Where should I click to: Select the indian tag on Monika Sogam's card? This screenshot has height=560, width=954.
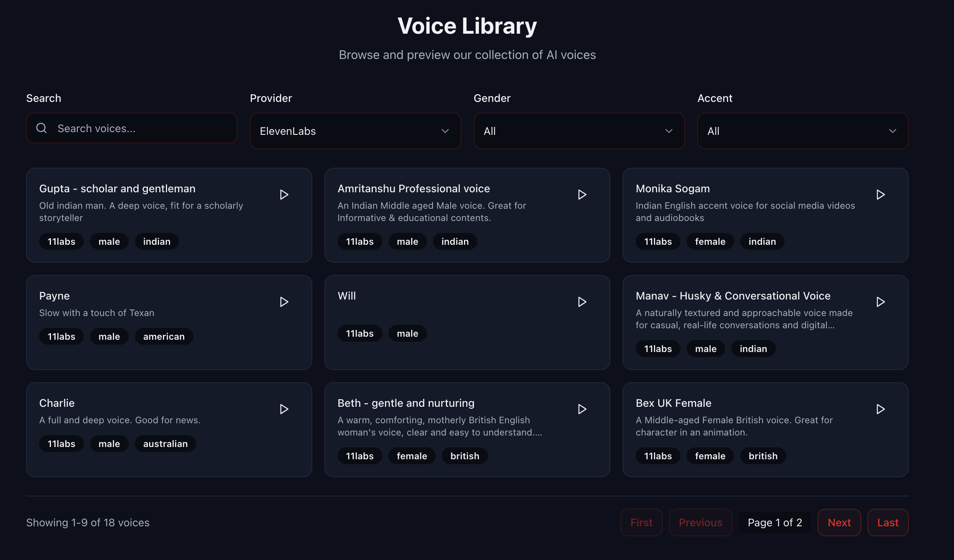coord(762,241)
